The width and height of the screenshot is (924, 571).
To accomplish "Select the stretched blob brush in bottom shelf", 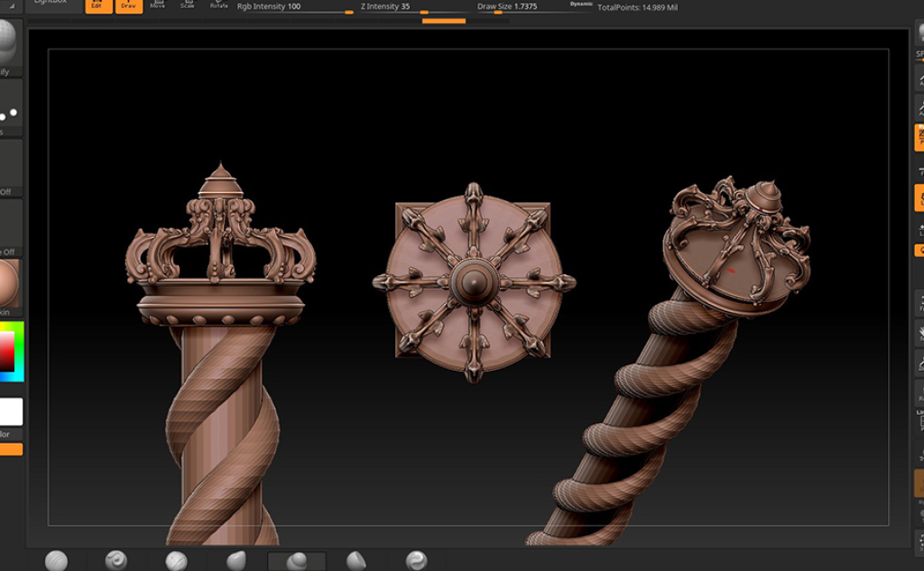I will (236, 560).
